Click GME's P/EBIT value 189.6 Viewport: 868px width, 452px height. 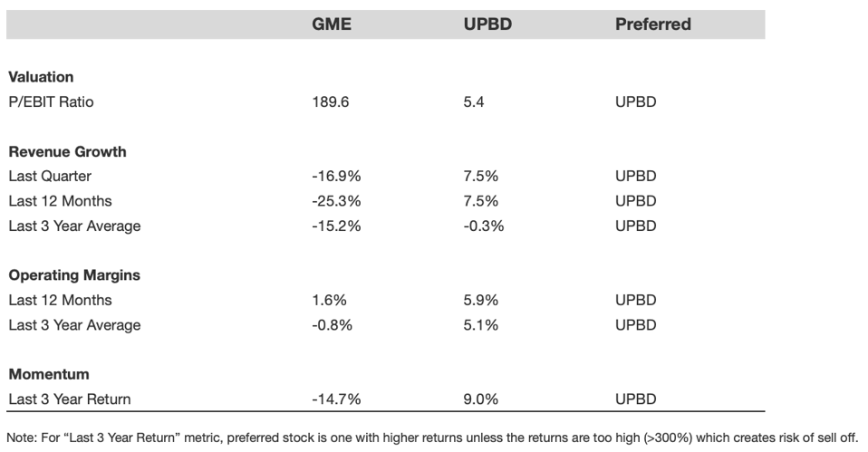point(332,101)
